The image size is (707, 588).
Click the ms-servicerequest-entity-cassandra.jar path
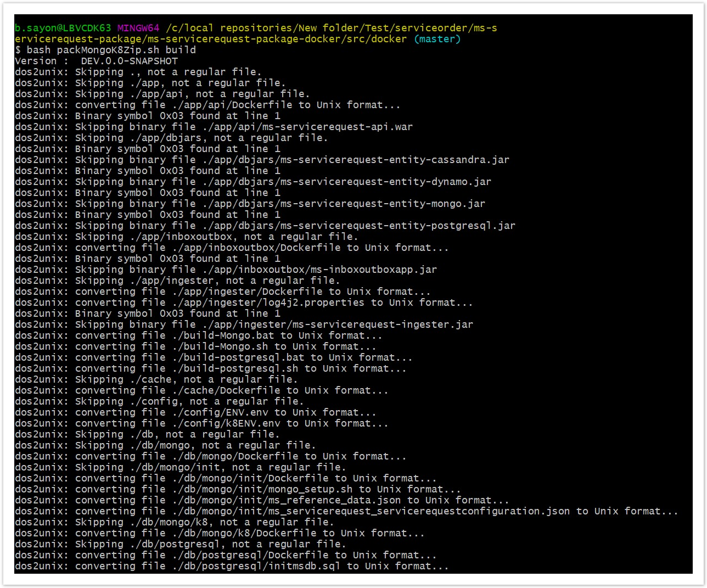tap(356, 160)
